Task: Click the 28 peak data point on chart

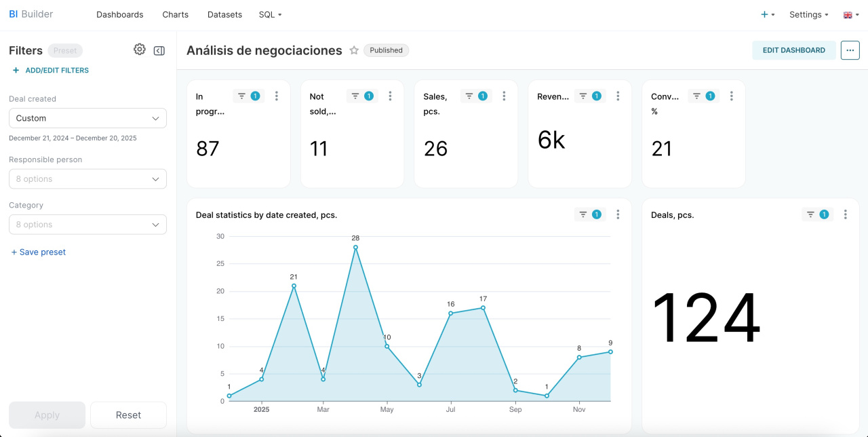Action: [x=355, y=248]
